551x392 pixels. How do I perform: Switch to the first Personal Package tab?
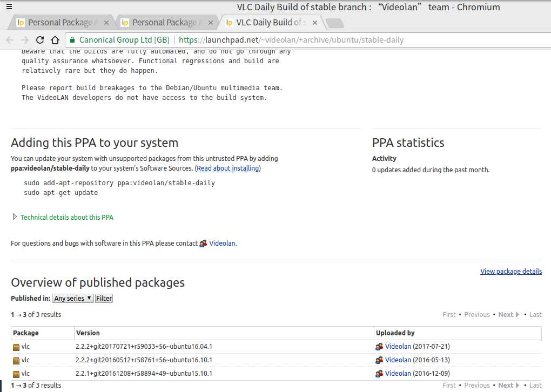point(61,23)
